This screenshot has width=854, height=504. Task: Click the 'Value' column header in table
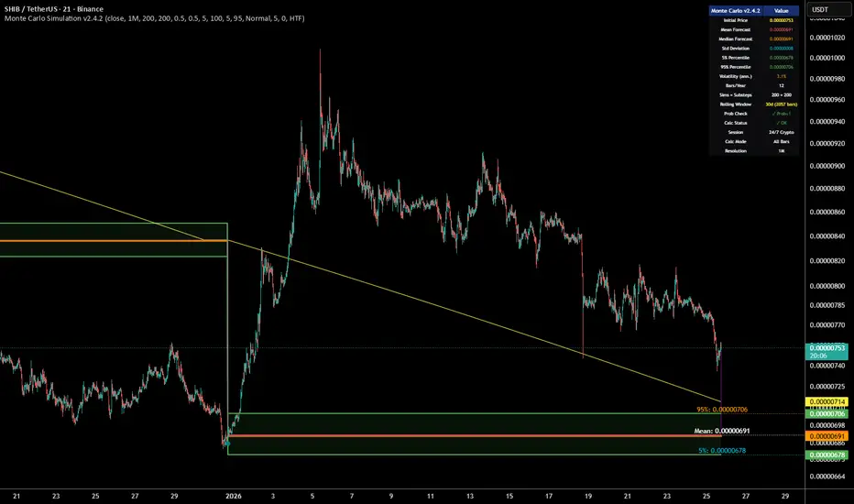click(781, 10)
